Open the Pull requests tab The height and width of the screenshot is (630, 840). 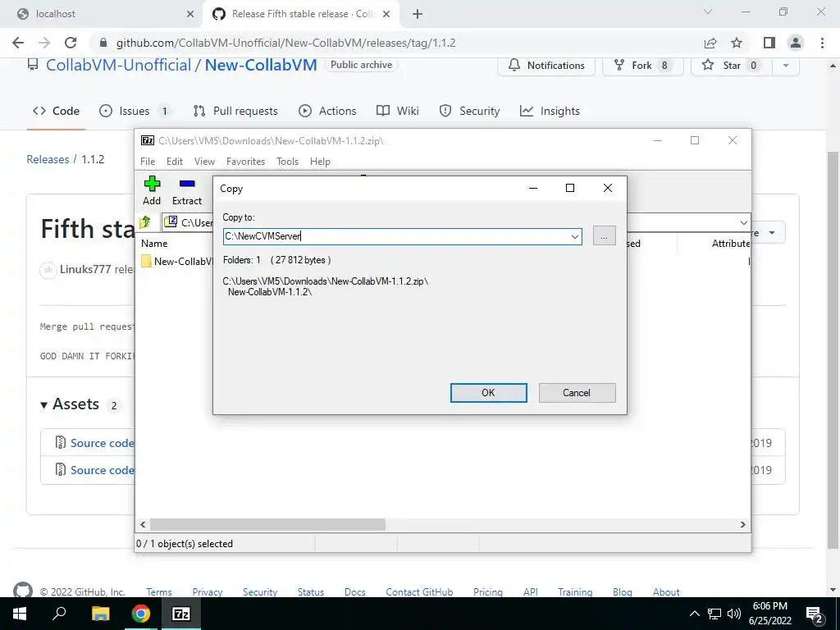[235, 111]
